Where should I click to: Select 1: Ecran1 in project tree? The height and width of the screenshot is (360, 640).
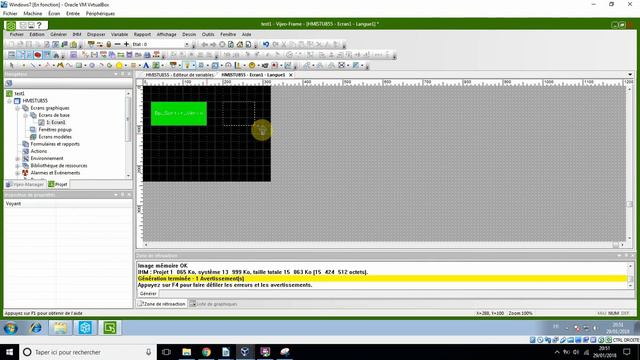[56, 122]
